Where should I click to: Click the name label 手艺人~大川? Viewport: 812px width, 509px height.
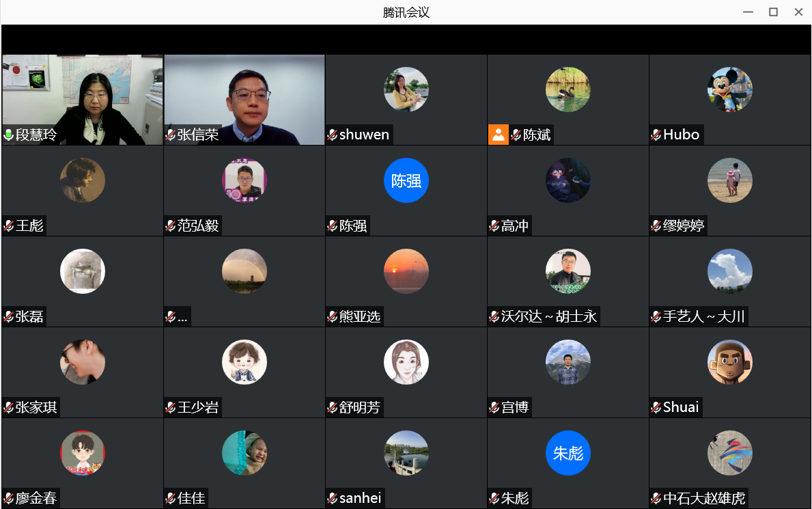(704, 316)
